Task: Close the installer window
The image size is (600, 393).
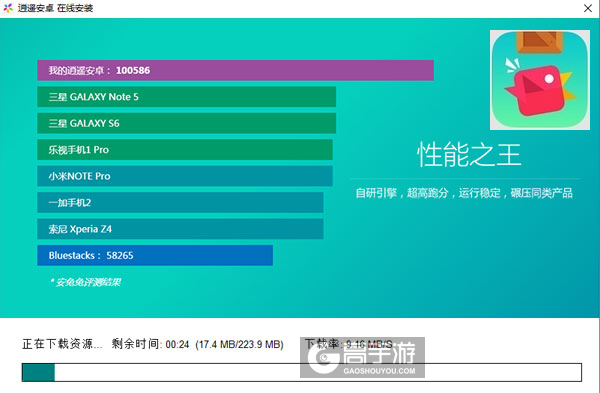Action: [588, 8]
